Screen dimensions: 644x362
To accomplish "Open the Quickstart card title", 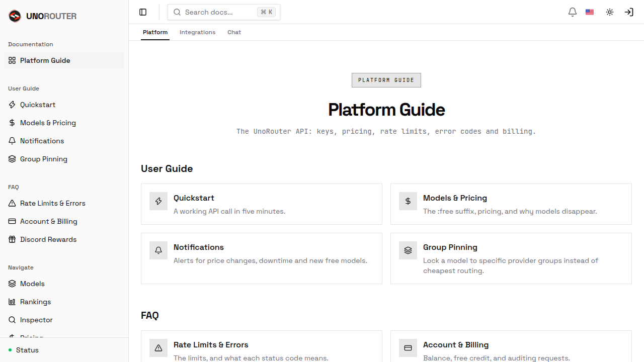I will click(194, 198).
